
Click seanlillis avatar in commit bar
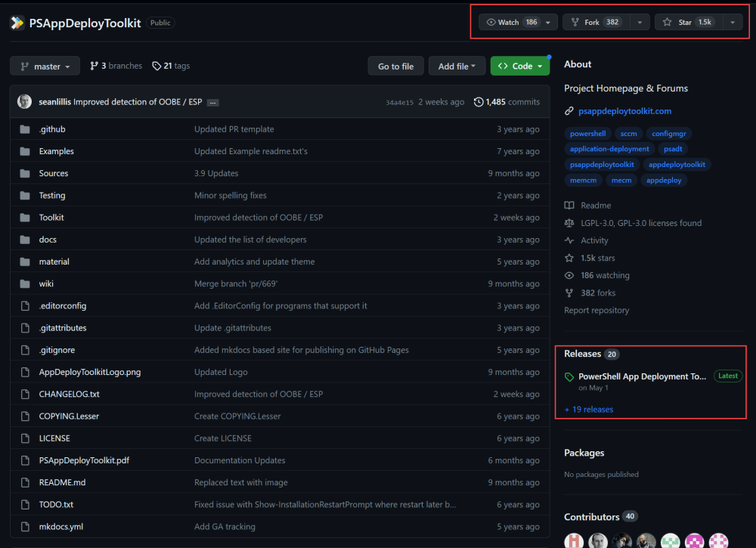point(25,102)
